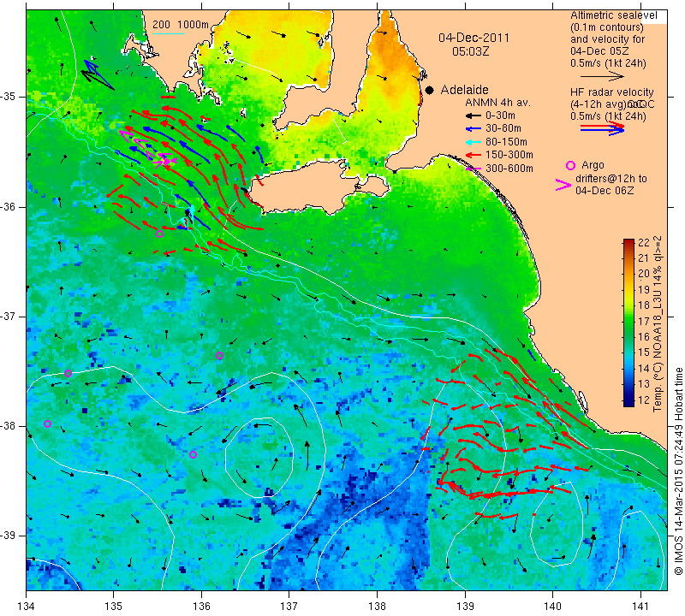Click Argo float marker near 136.2E 37.4S
This screenshot has width=685, height=616.
click(x=219, y=355)
